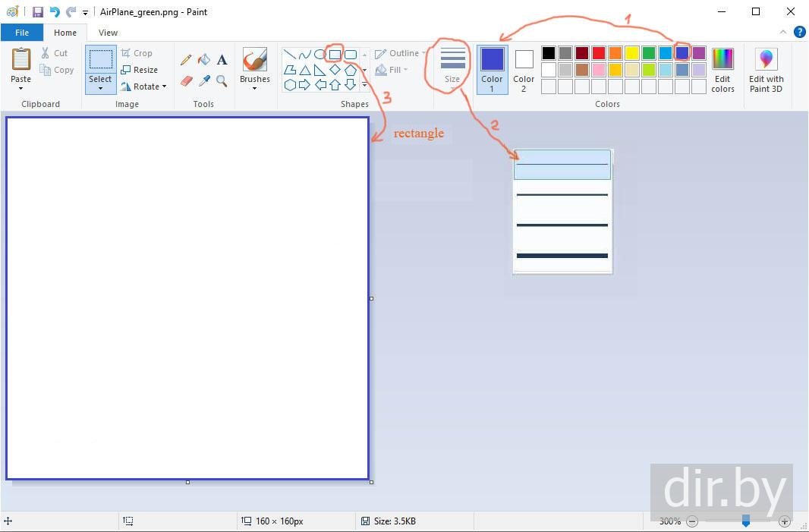The image size is (809, 532).
Task: Choose the Triangle shape
Action: click(x=305, y=70)
